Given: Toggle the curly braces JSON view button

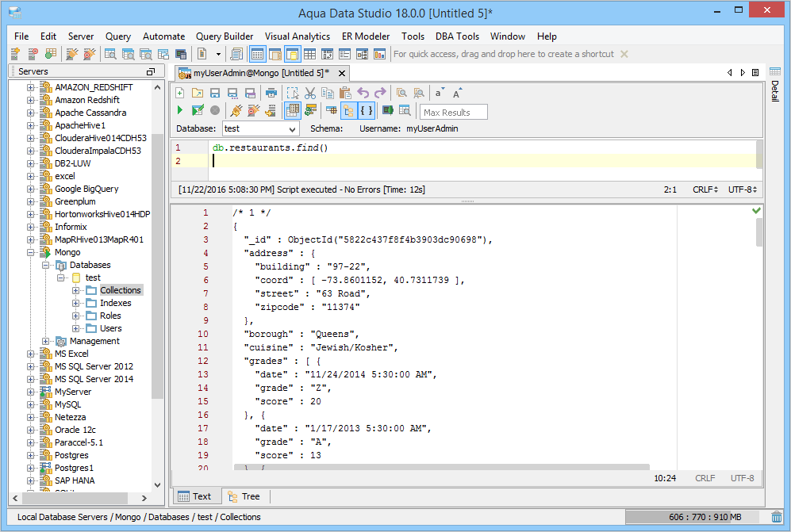Looking at the screenshot, I should (366, 111).
